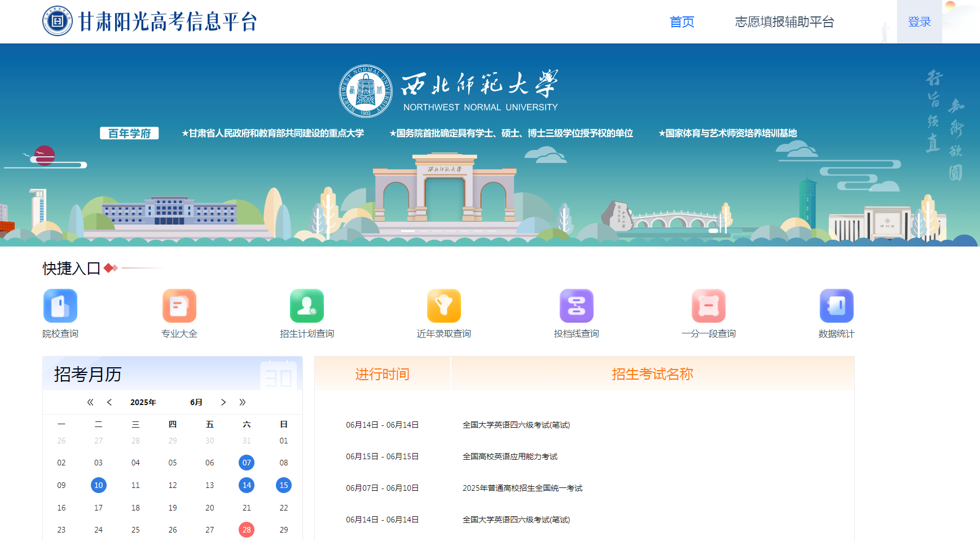This screenshot has height=541, width=980.
Task: Go to the 首页 navigation tab
Action: 682,22
